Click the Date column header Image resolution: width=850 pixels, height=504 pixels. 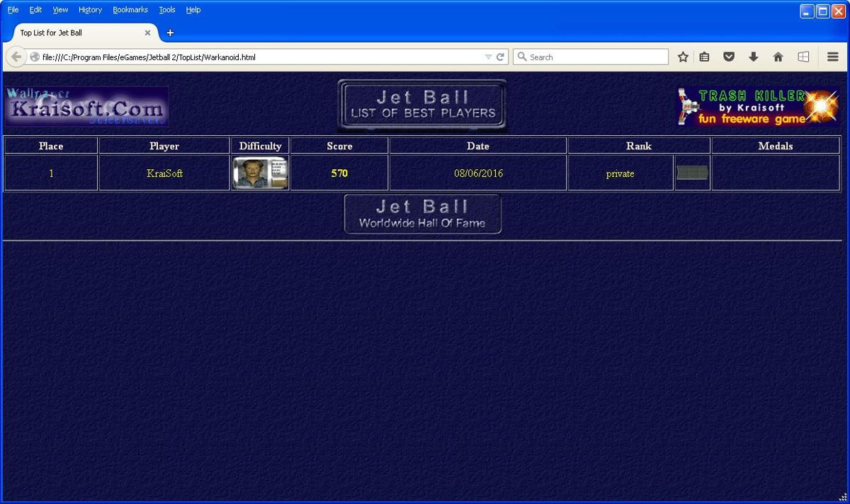pos(478,146)
